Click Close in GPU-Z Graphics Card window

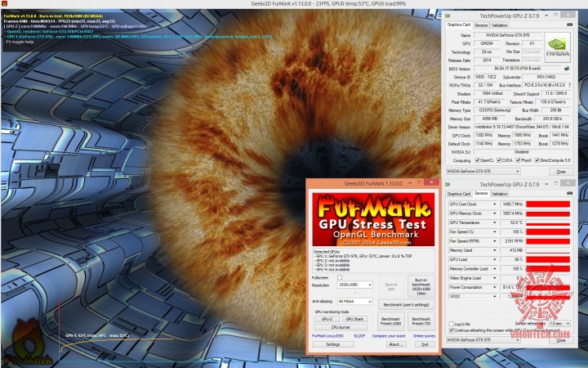click(561, 172)
